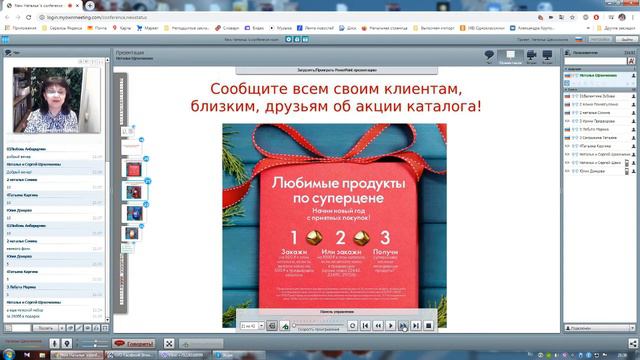This screenshot has width=640, height=360.
Task: Open the video camera view icon
Action: click(531, 56)
